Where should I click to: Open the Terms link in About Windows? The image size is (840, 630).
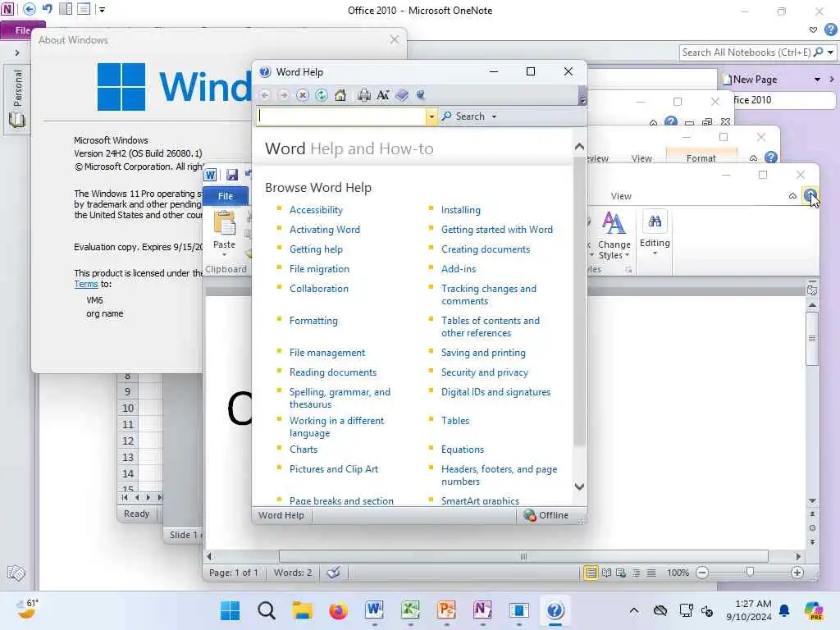85,285
